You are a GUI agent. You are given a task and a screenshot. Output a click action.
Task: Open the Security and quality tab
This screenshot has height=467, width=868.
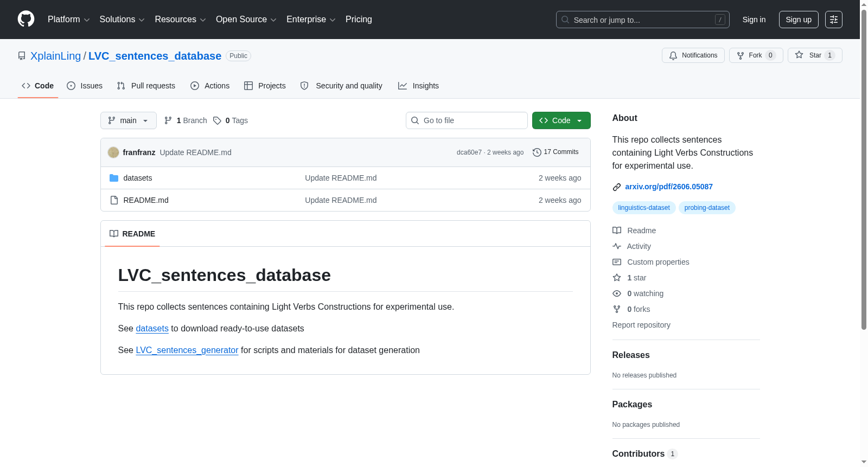tap(341, 86)
